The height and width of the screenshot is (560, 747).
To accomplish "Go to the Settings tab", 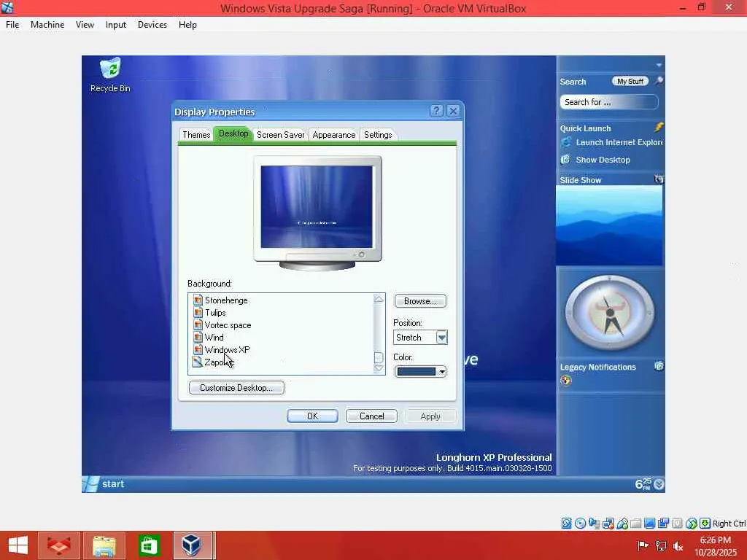I will [x=378, y=135].
